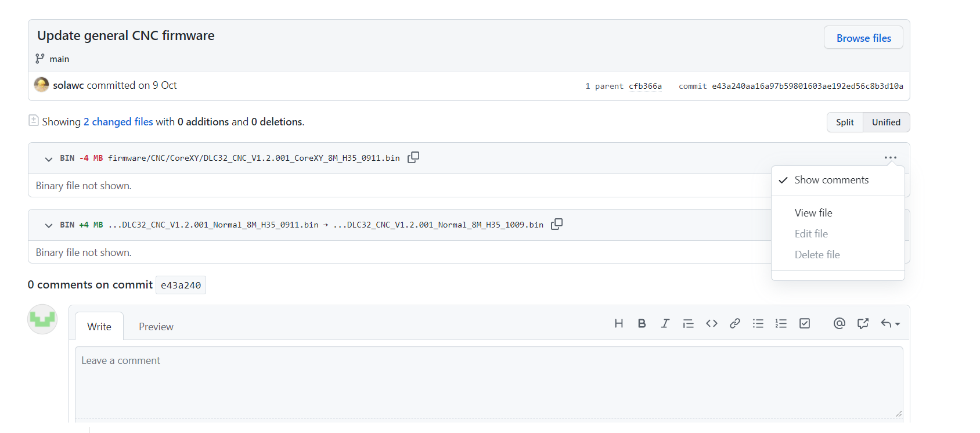This screenshot has height=433, width=980.
Task: Select View file from menu
Action: pyautogui.click(x=813, y=213)
